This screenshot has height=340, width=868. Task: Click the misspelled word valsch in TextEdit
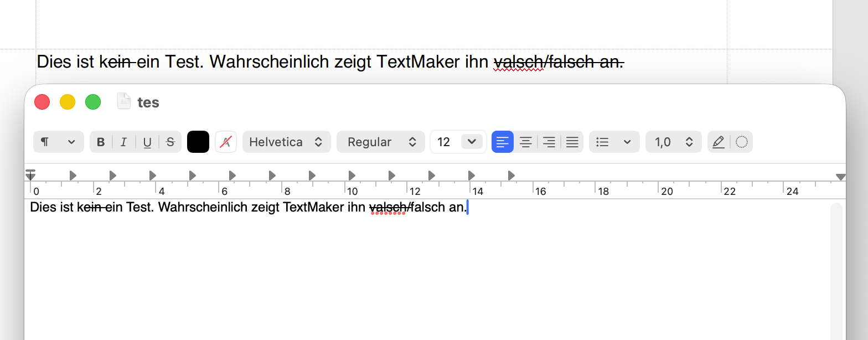pyautogui.click(x=387, y=208)
